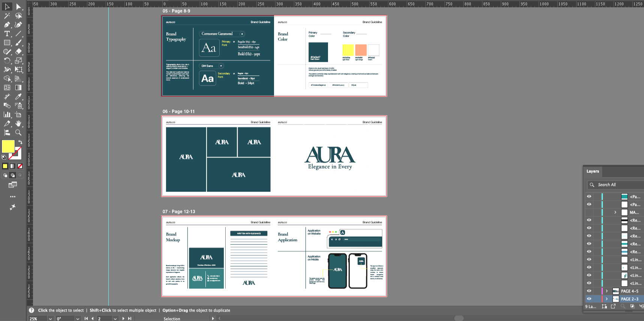Select the Direct Selection tool
Viewport: 644px width, 321px height.
pos(18,7)
